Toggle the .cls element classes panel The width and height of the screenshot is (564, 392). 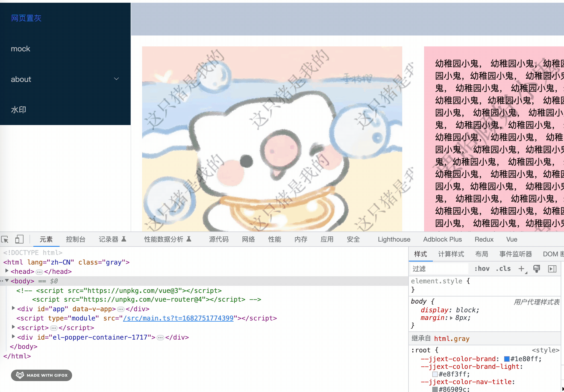(x=503, y=269)
